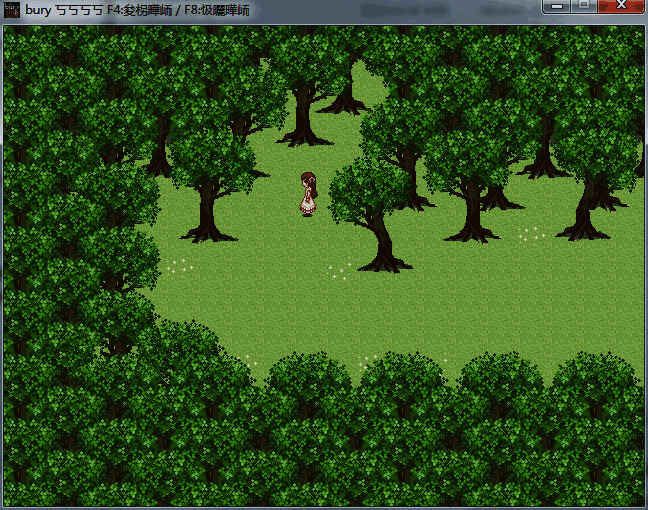Click the girl's brown hair
Image resolution: width=648 pixels, height=510 pixels.
(x=310, y=181)
